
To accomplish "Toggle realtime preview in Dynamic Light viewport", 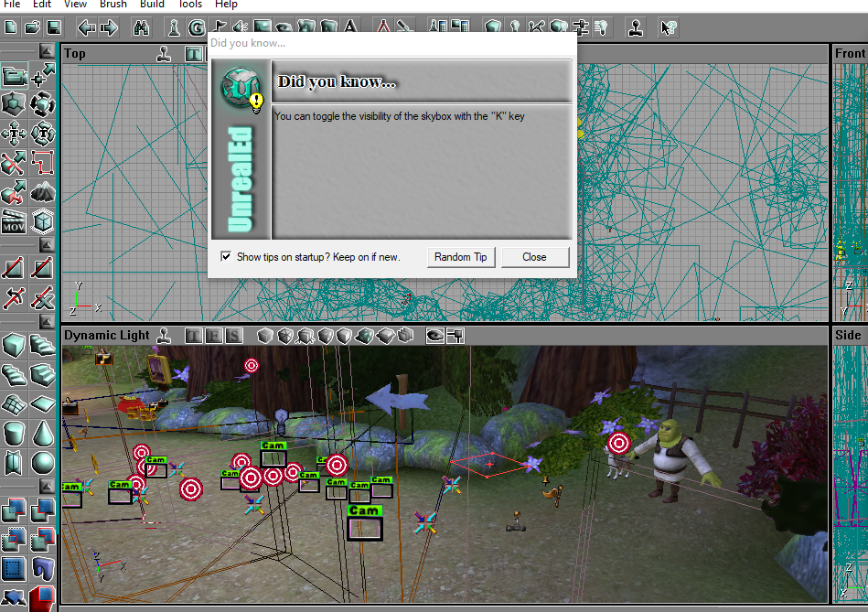I will 164,336.
